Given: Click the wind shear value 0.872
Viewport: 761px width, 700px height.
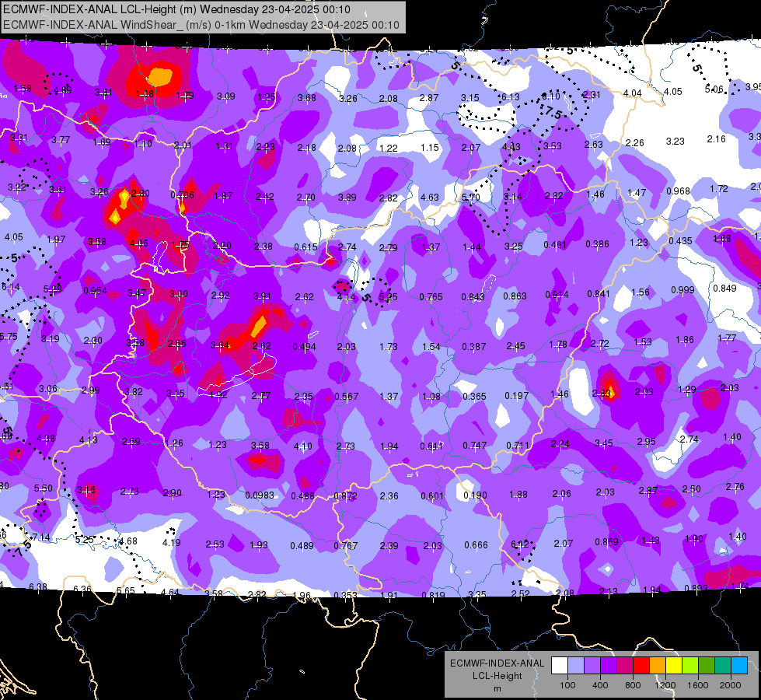Looking at the screenshot, I should (x=346, y=496).
